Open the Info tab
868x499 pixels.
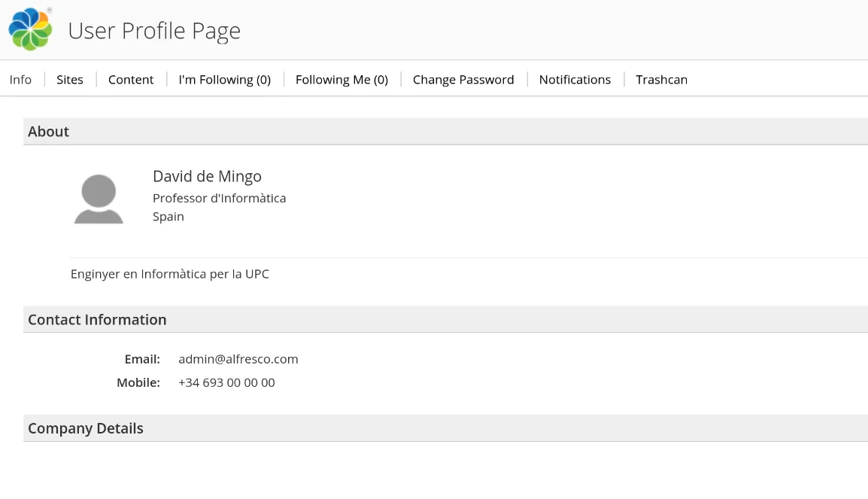21,80
